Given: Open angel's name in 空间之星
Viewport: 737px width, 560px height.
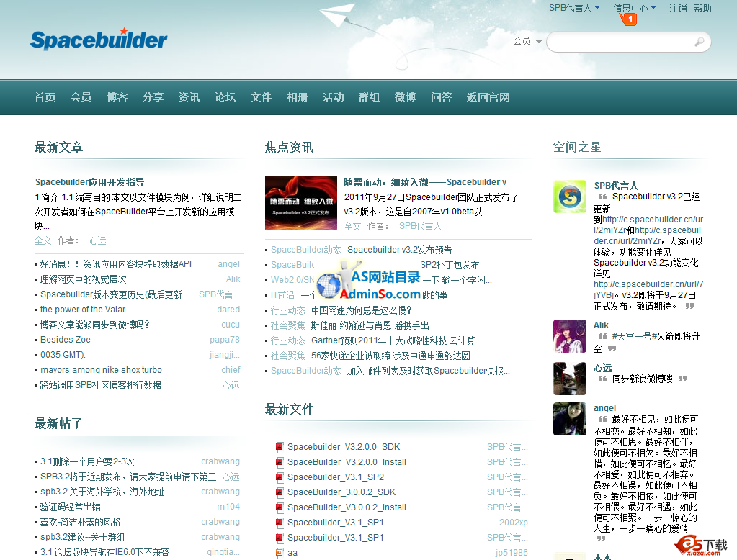Looking at the screenshot, I should coord(604,408).
